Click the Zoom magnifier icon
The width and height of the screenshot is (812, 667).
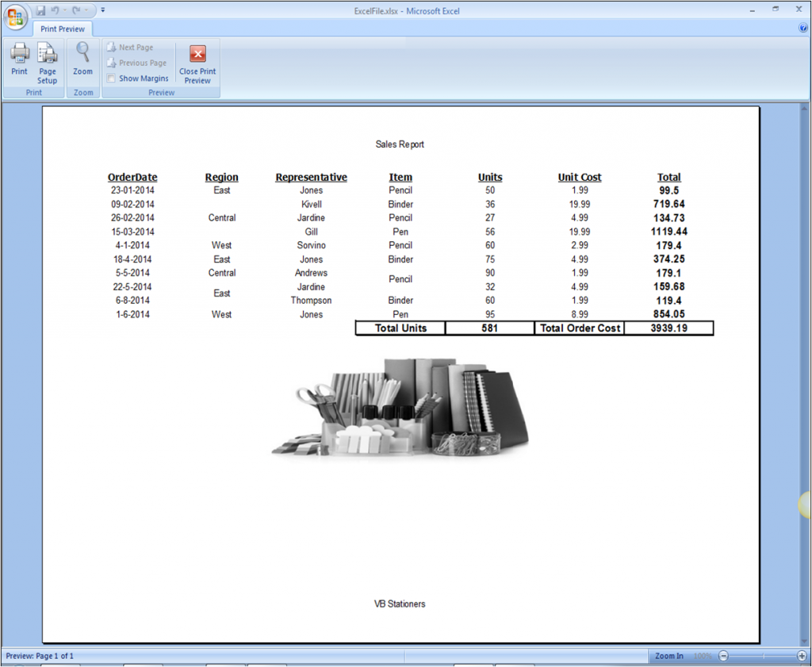(82, 54)
